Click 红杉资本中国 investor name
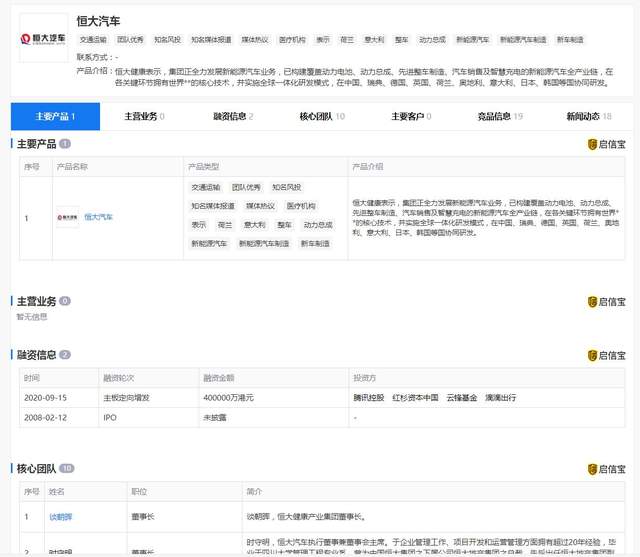This screenshot has width=640, height=557. point(415,397)
